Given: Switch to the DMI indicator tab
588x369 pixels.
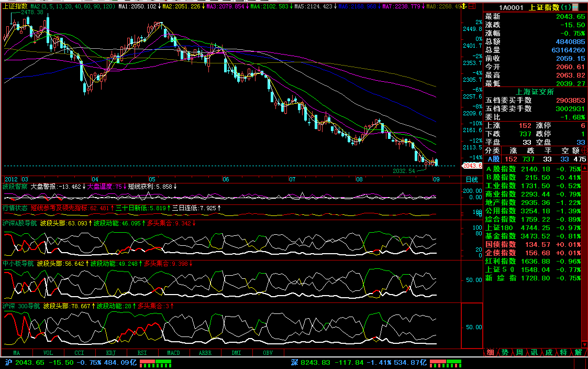Looking at the screenshot, I should (237, 353).
